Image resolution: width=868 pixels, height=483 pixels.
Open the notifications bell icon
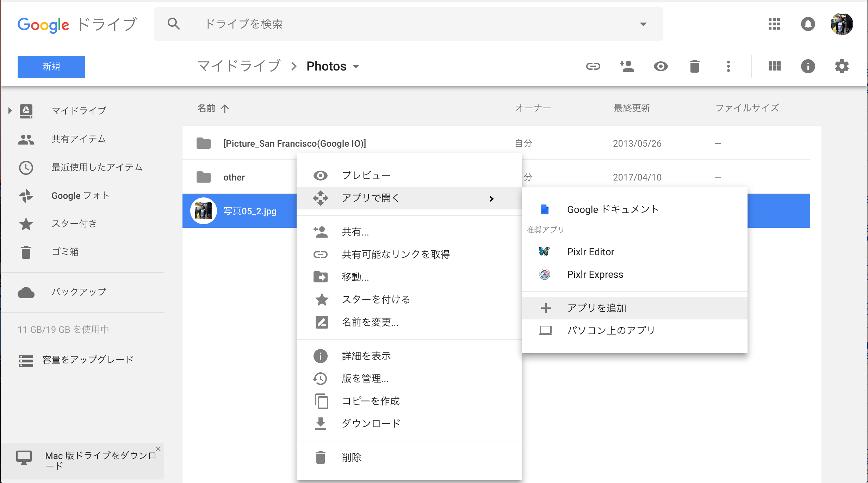808,24
